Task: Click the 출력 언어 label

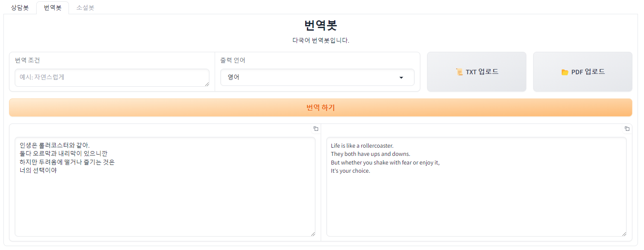Action: pyautogui.click(x=233, y=60)
